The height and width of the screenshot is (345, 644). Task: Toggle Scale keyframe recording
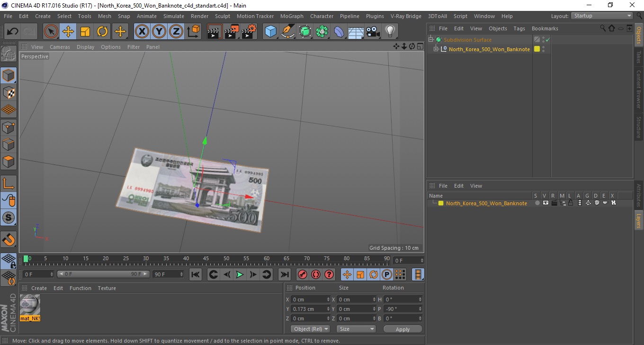(360, 274)
